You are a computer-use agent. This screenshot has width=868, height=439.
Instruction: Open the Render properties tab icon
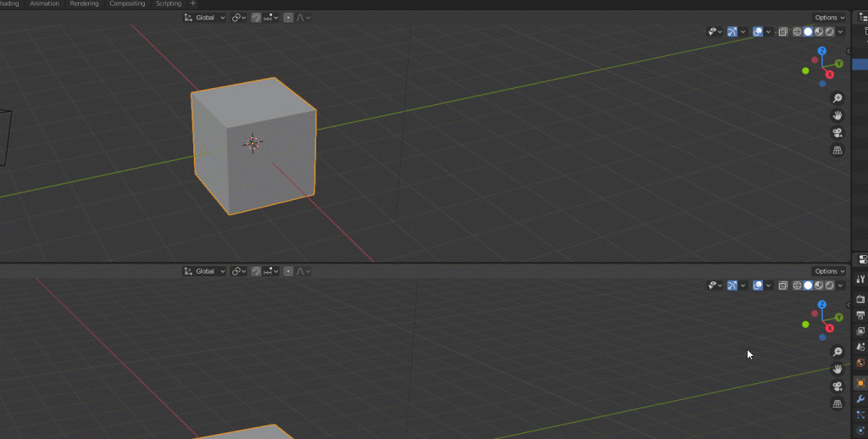coord(861,299)
